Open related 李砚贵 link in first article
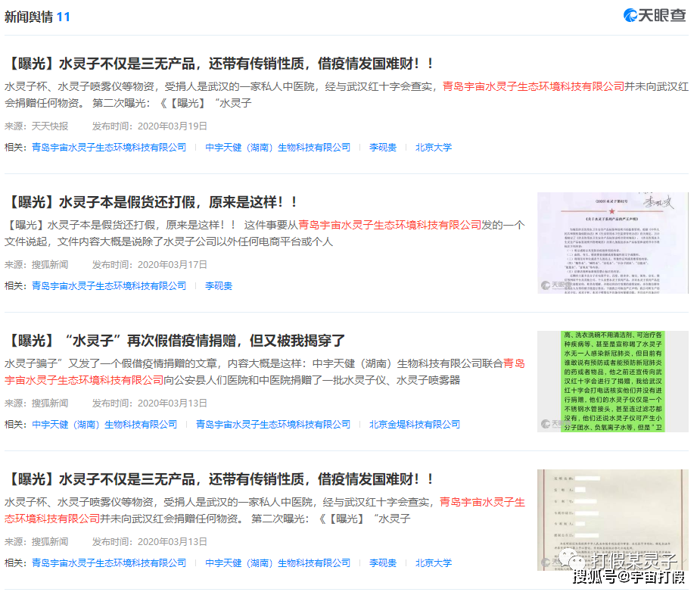The image size is (700, 592). point(383,148)
